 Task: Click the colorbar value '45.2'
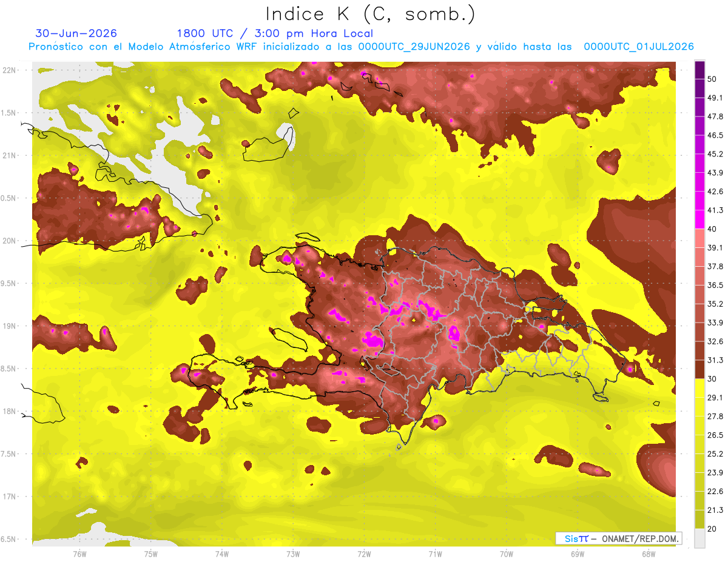tap(715, 154)
